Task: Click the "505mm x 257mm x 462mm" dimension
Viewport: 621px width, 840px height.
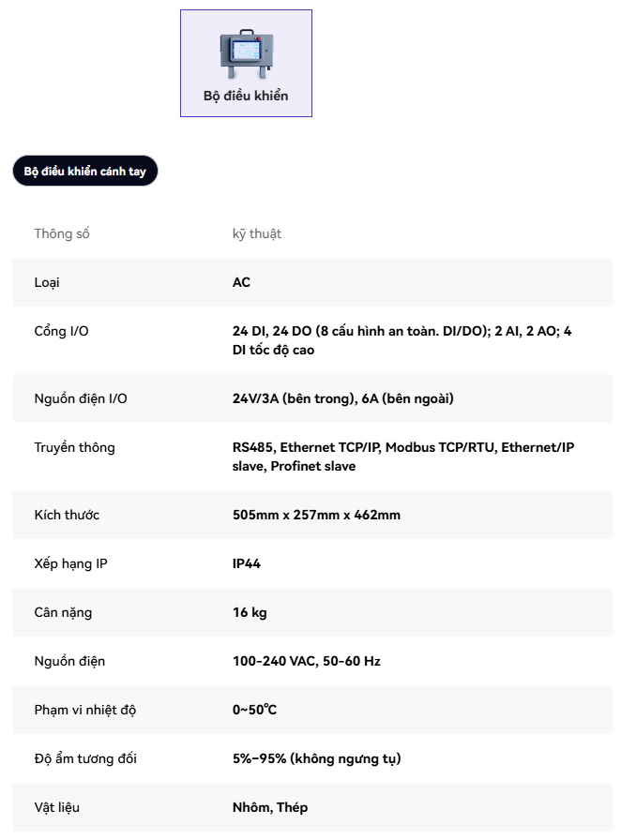Action: coord(316,515)
